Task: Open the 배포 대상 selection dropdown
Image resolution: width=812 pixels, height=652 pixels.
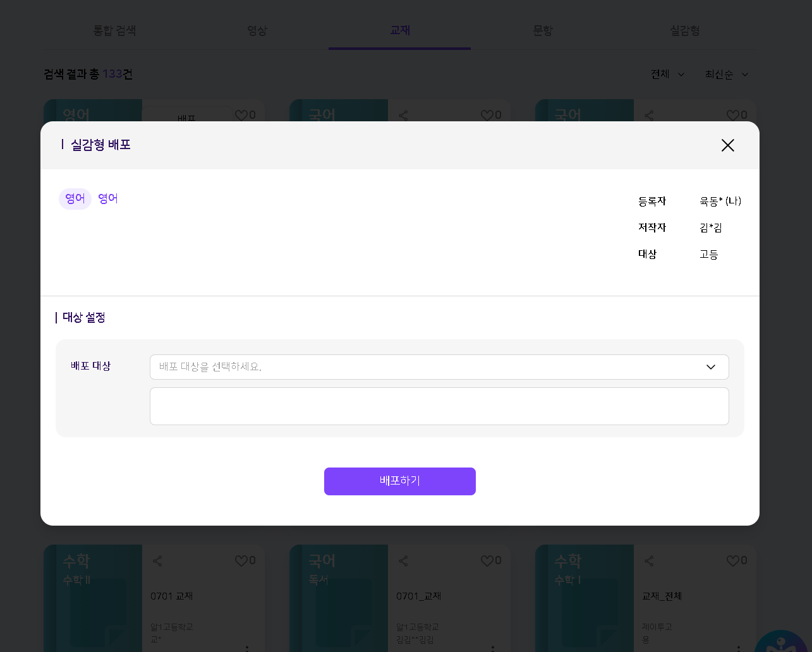Action: coord(439,367)
